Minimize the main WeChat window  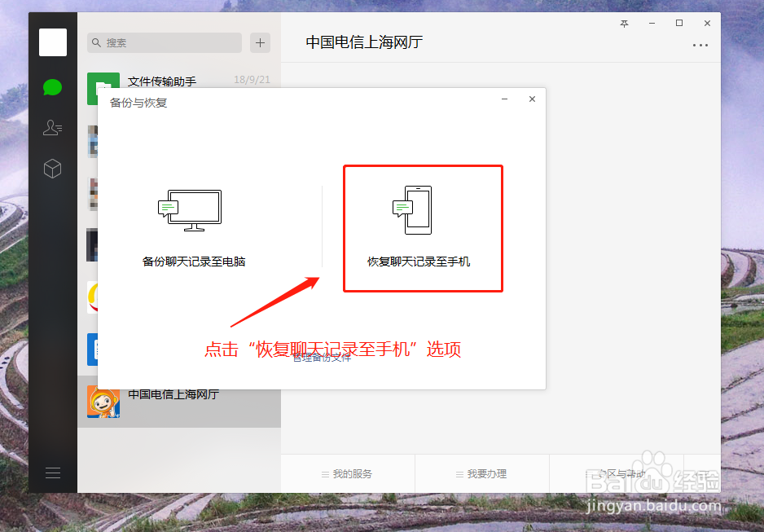click(652, 24)
